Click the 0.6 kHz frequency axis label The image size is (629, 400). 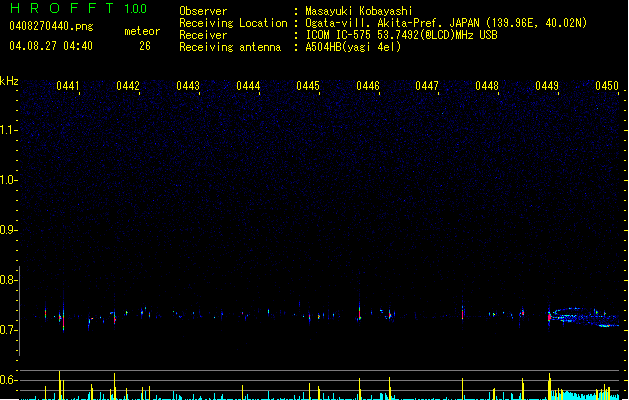point(8,380)
